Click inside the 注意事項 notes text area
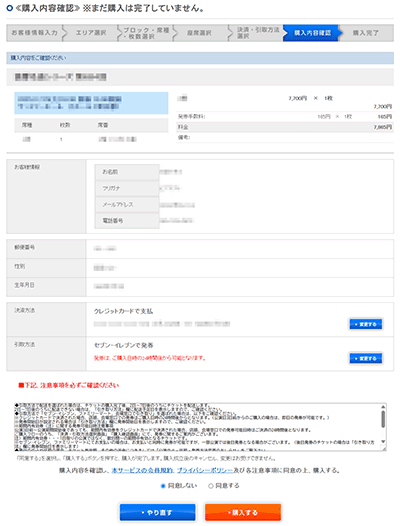Image resolution: width=400 pixels, height=526 pixels. [x=197, y=427]
